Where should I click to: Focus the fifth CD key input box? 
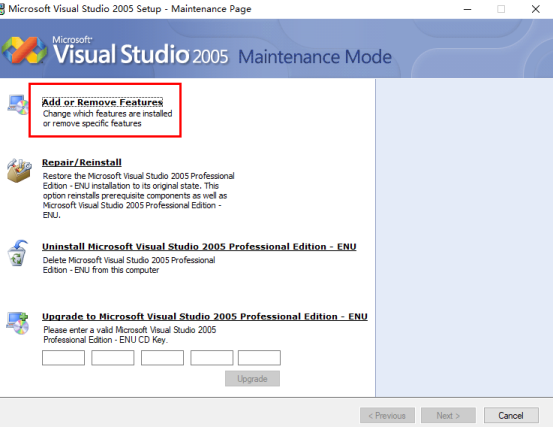point(259,358)
